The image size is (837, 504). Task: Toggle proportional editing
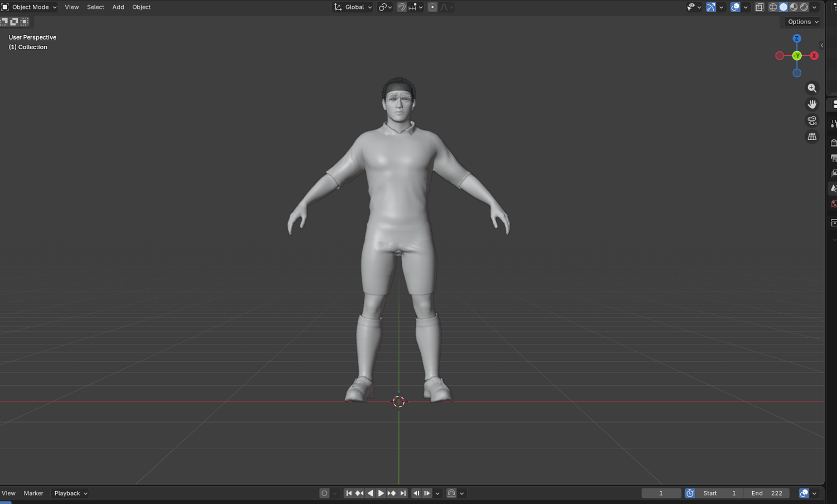(432, 7)
